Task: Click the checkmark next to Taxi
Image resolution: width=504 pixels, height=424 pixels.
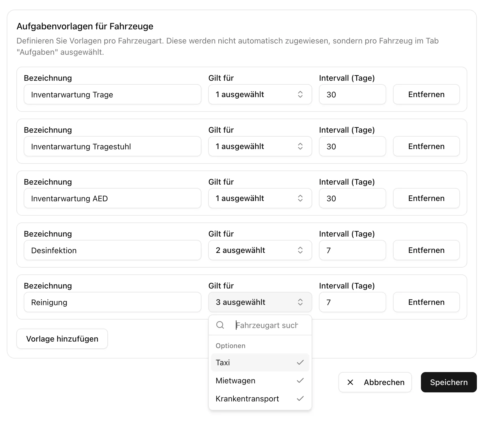Action: (x=300, y=362)
